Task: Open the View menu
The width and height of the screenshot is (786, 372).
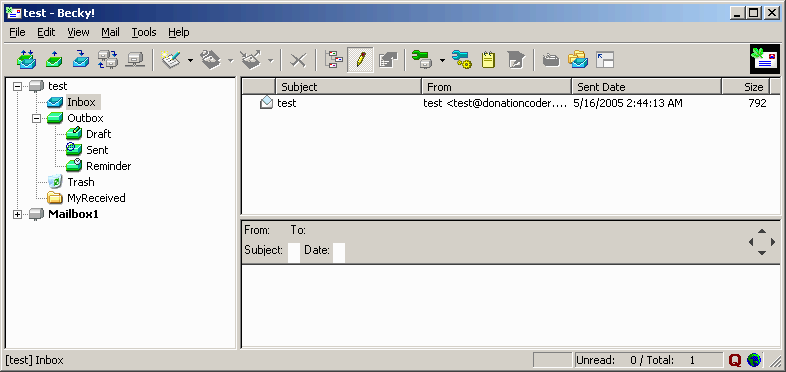Action: click(x=78, y=32)
